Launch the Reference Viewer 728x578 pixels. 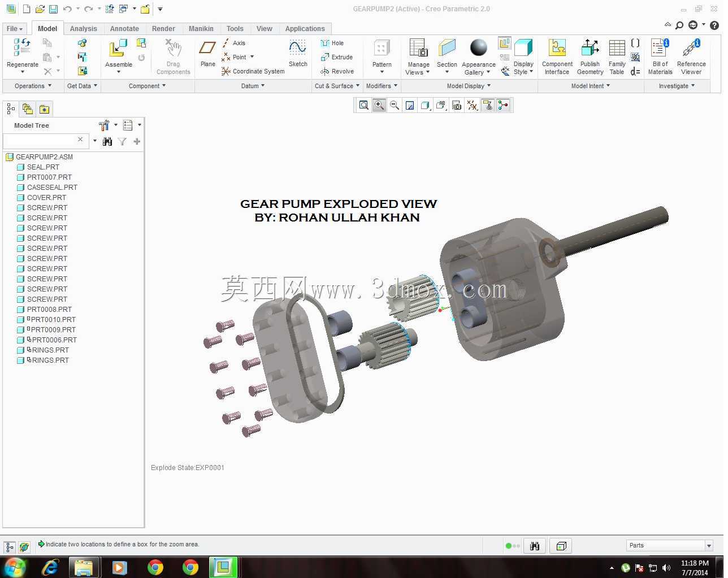pyautogui.click(x=691, y=57)
